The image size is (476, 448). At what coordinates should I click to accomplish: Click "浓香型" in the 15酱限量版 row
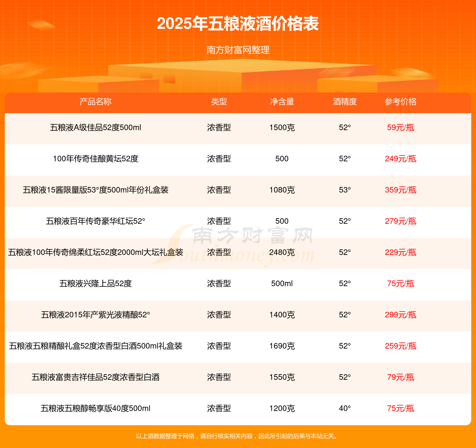(219, 190)
